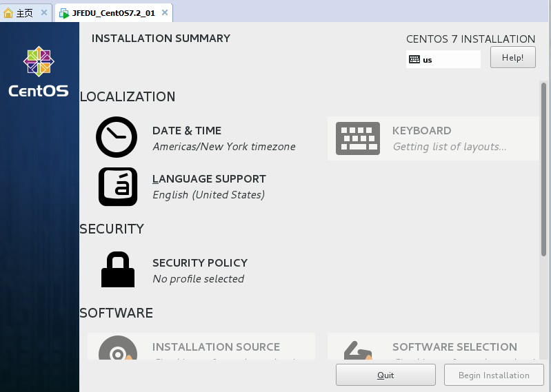Switch to the 主页 tab
The width and height of the screenshot is (551, 392).
pos(26,13)
